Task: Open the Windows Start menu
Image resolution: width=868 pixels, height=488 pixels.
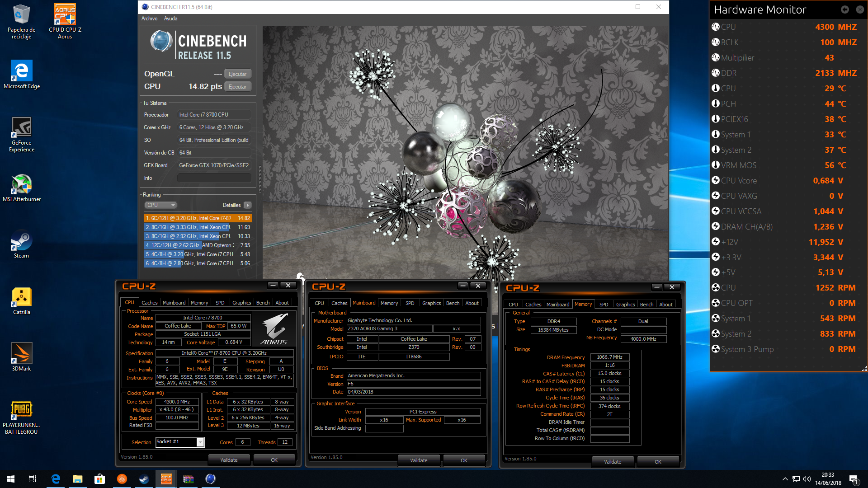Action: click(x=11, y=479)
